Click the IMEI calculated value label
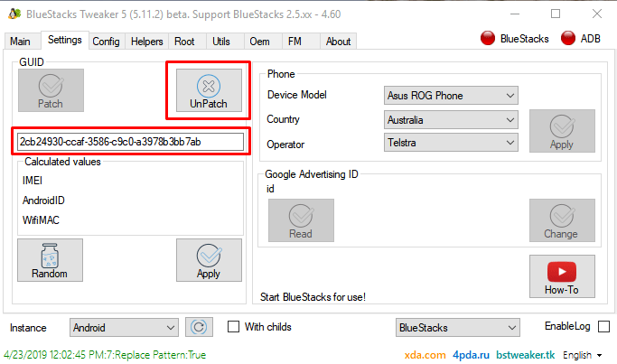Screen dimensions: 617x364 (33, 181)
